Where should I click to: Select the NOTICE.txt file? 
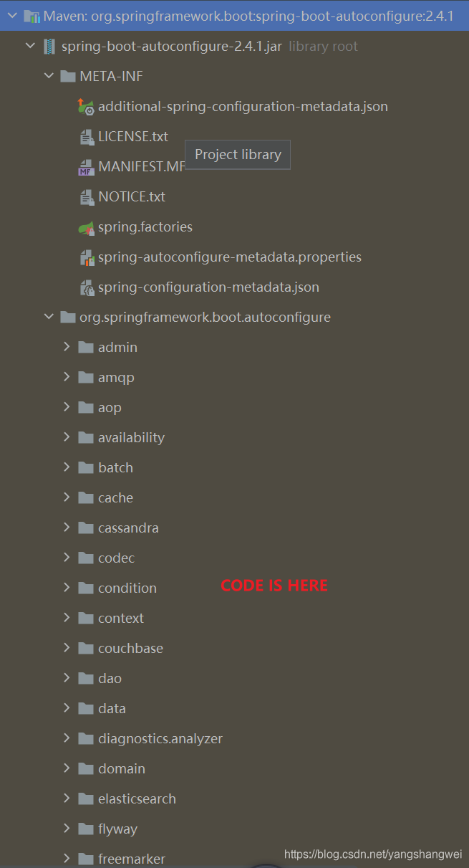tap(131, 197)
